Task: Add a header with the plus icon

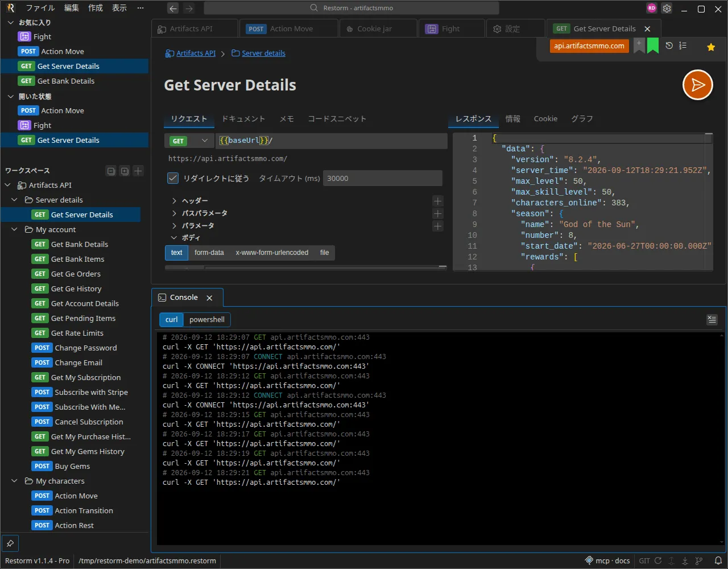Action: pyautogui.click(x=437, y=201)
